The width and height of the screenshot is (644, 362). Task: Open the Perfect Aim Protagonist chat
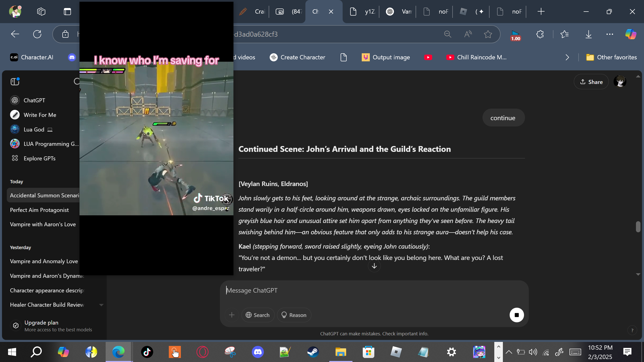pyautogui.click(x=39, y=210)
